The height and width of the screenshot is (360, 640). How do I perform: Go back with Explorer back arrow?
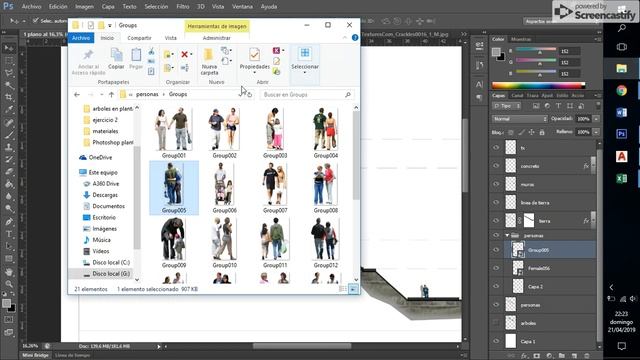click(77, 95)
